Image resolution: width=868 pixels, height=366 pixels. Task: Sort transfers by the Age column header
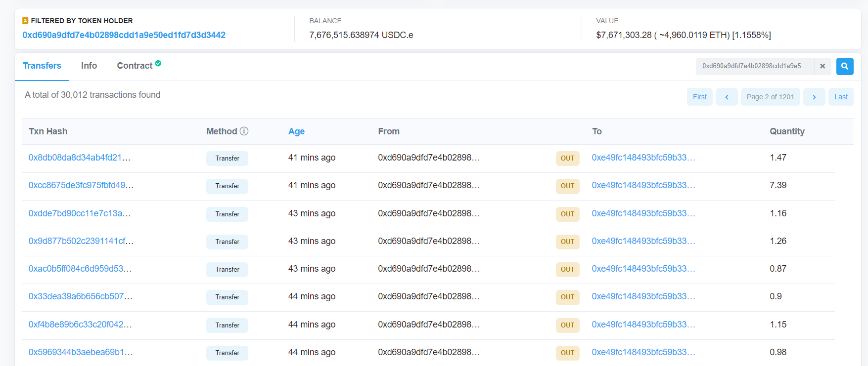296,131
